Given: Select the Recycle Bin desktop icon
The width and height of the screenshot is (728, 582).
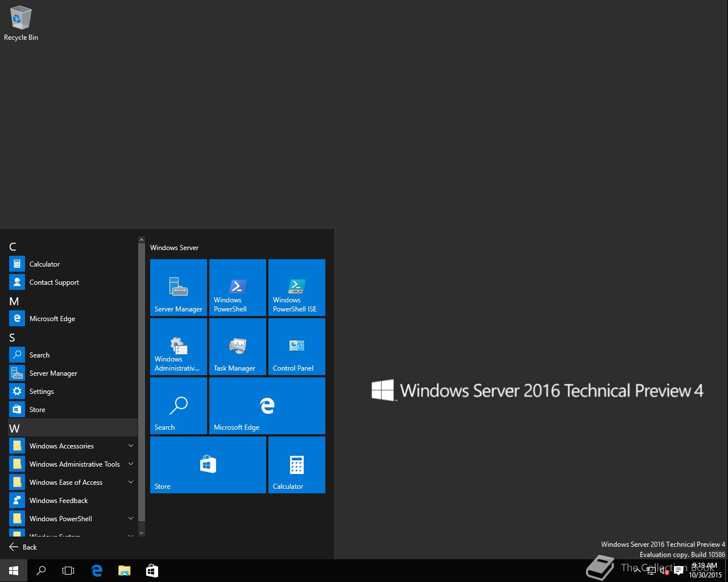Looking at the screenshot, I should [21, 24].
